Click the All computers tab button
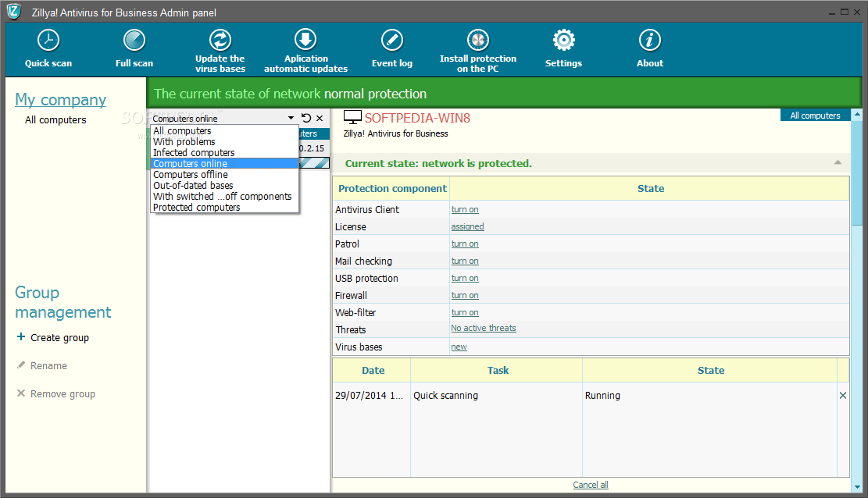 (815, 115)
